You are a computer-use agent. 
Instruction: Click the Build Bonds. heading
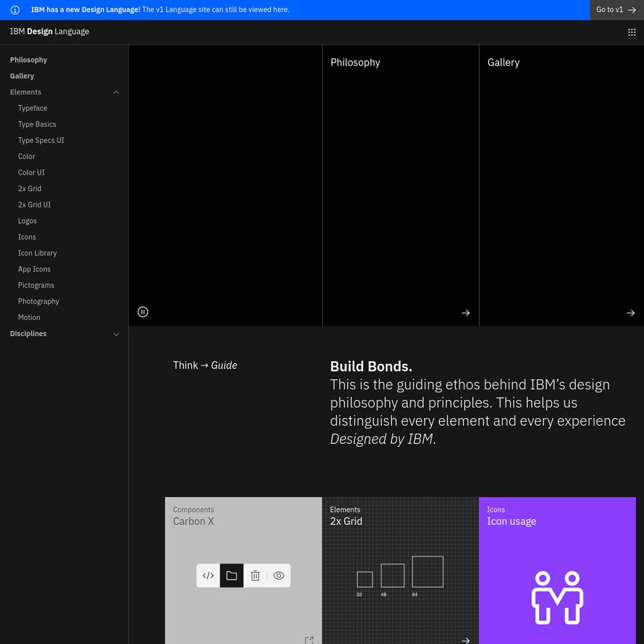(x=371, y=366)
